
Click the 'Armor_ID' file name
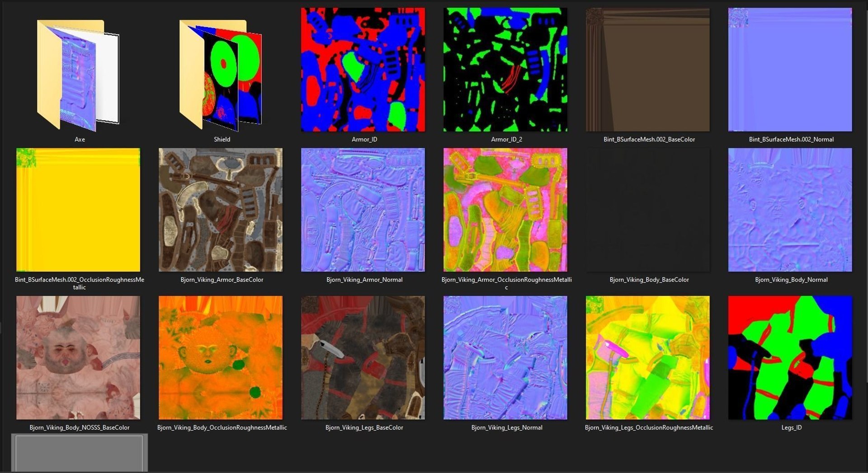(364, 140)
